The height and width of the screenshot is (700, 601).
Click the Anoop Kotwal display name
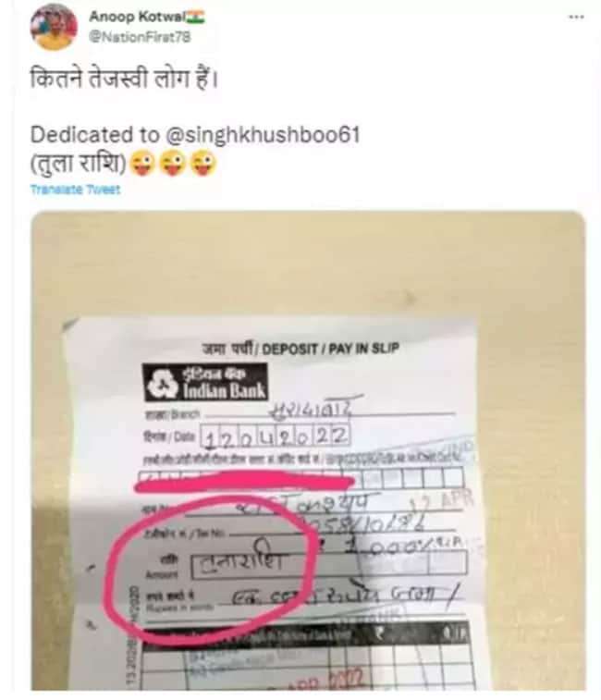click(138, 17)
